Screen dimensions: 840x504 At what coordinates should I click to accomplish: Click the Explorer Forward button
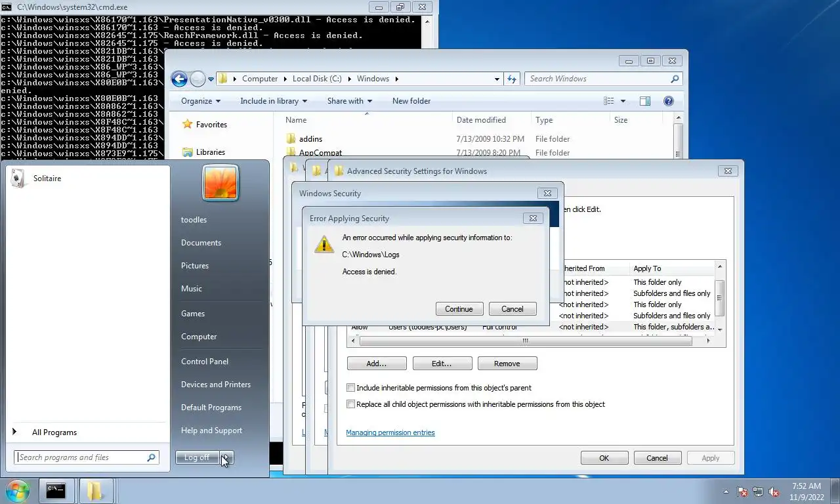point(198,79)
